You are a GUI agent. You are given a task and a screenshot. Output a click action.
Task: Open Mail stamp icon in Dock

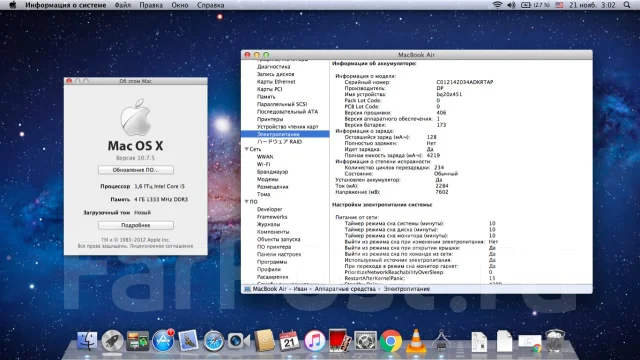pos(188,341)
